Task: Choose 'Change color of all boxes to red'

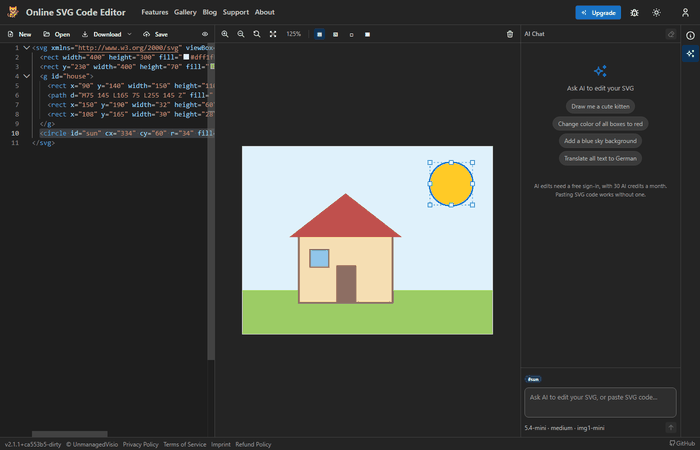Action: [x=600, y=124]
